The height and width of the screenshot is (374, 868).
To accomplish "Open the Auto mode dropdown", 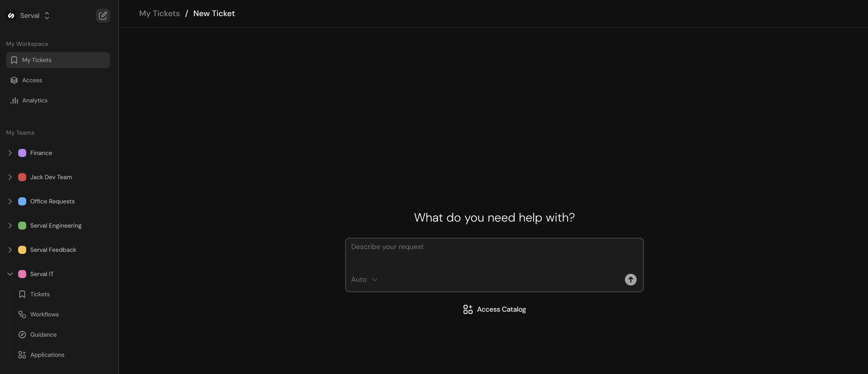I will (365, 279).
